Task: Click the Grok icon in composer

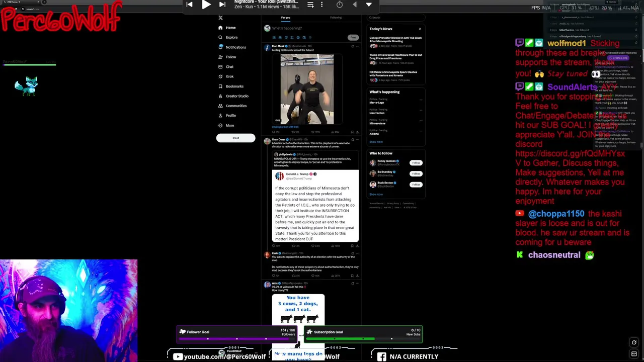Action: click(286, 38)
